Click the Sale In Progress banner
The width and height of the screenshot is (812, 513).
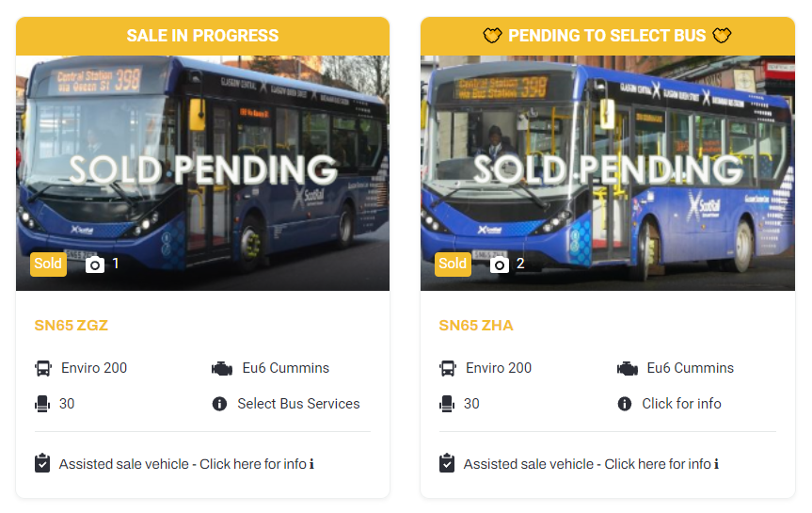point(202,36)
